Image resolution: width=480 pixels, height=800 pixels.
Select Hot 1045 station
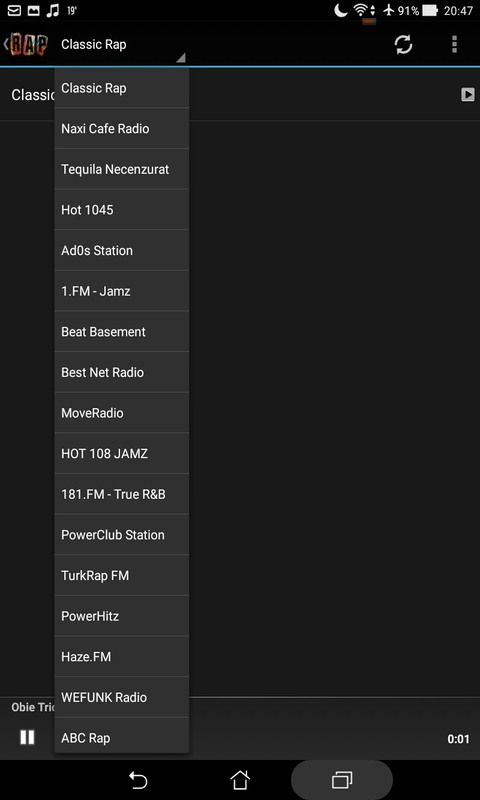tap(121, 210)
